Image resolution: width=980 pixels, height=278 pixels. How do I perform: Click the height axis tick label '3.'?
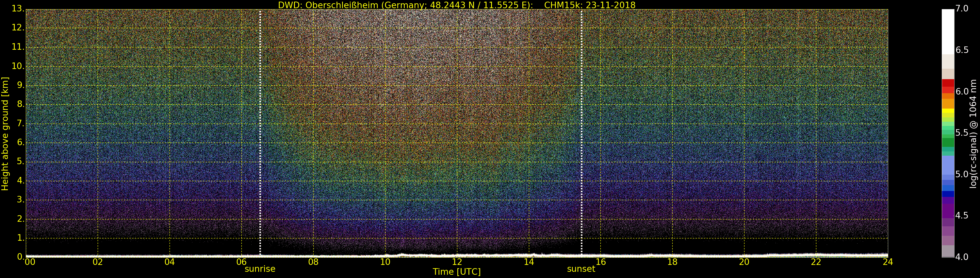[x=21, y=200]
